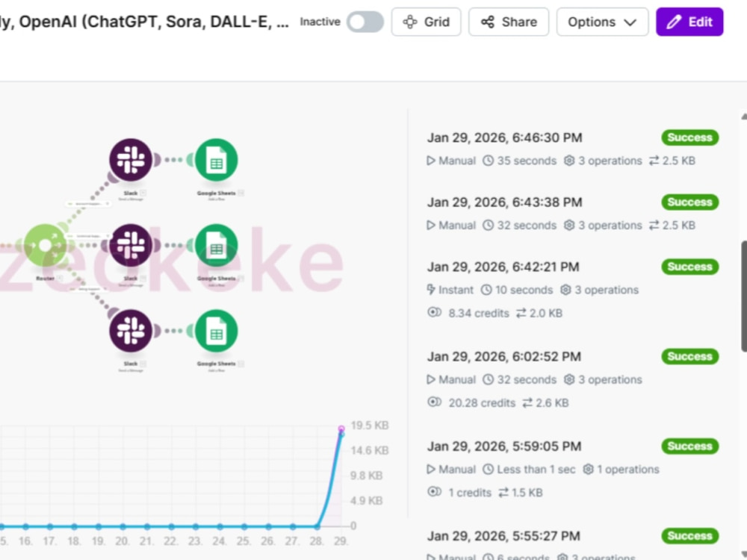
Task: Select the top-branch Google Sheets module
Action: point(217,160)
